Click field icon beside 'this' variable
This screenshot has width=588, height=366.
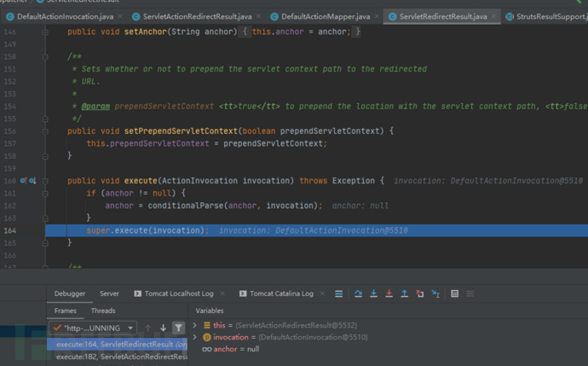[x=206, y=325]
